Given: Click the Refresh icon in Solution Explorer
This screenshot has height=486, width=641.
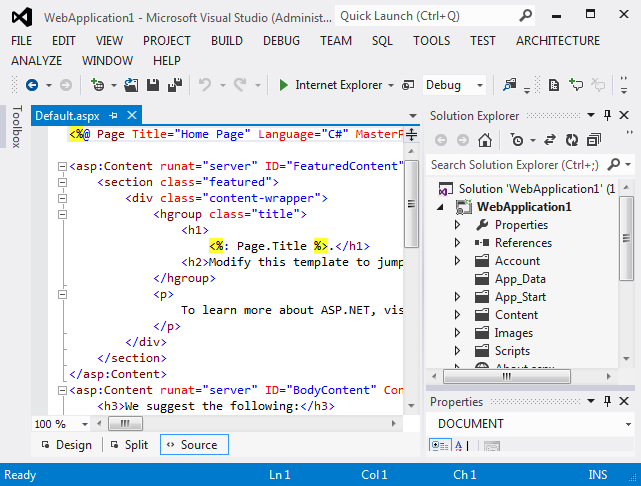Looking at the screenshot, I should tap(572, 140).
